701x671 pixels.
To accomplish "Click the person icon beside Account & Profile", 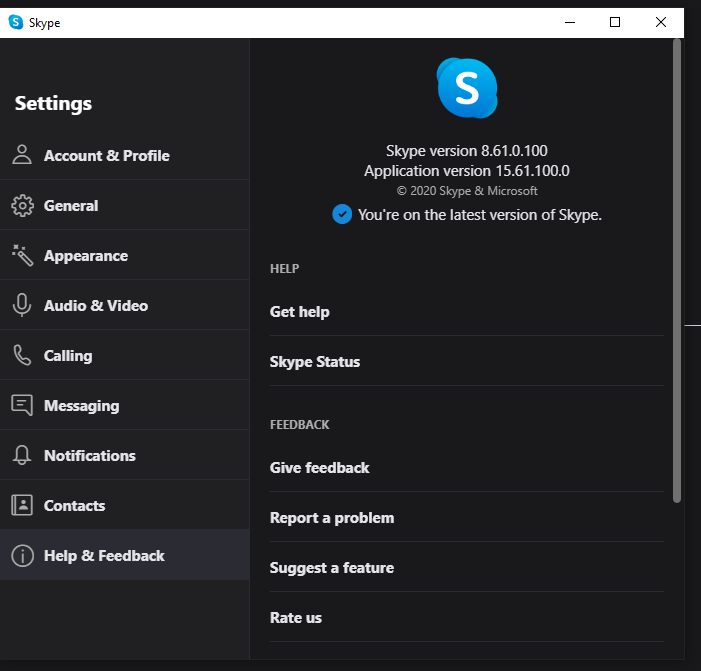I will point(22,155).
